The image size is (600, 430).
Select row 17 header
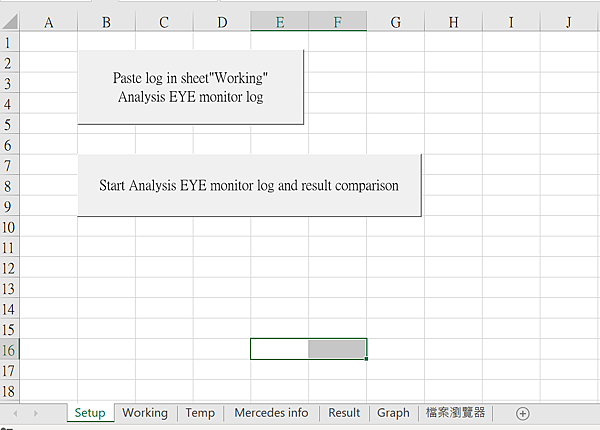click(x=10, y=371)
